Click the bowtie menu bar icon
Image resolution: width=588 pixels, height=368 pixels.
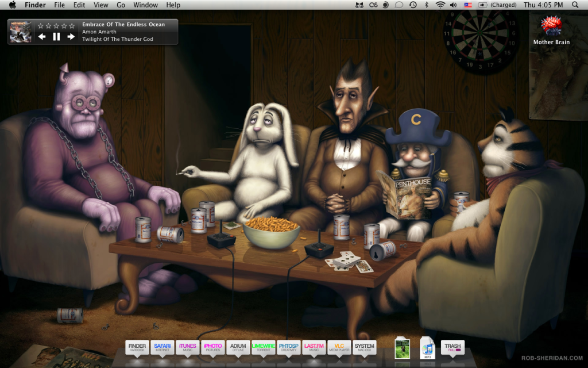359,5
